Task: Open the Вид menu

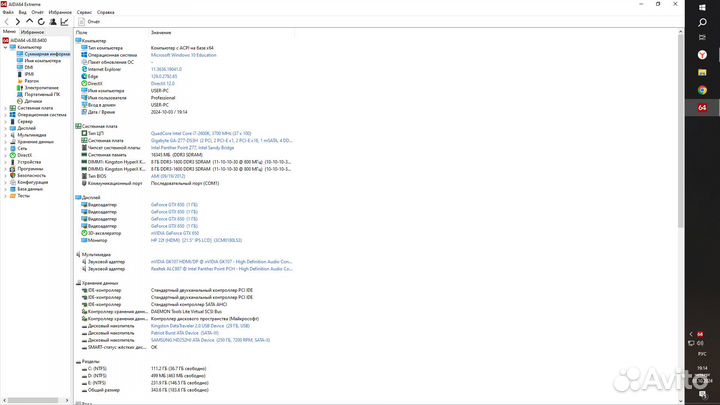Action: coord(22,12)
